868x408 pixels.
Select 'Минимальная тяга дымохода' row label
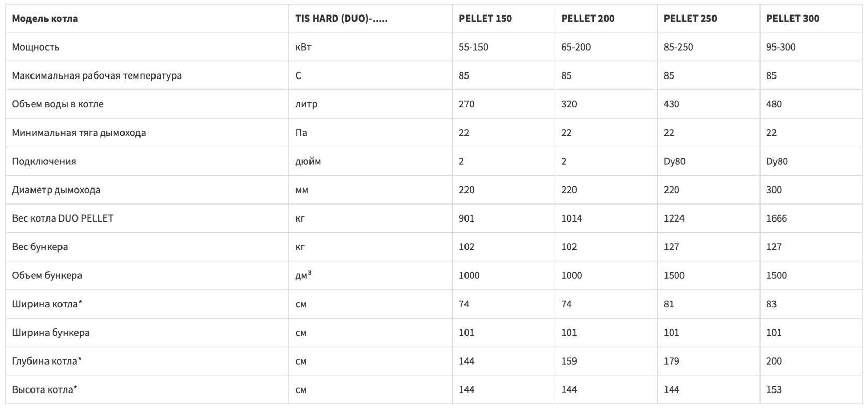coord(79,133)
